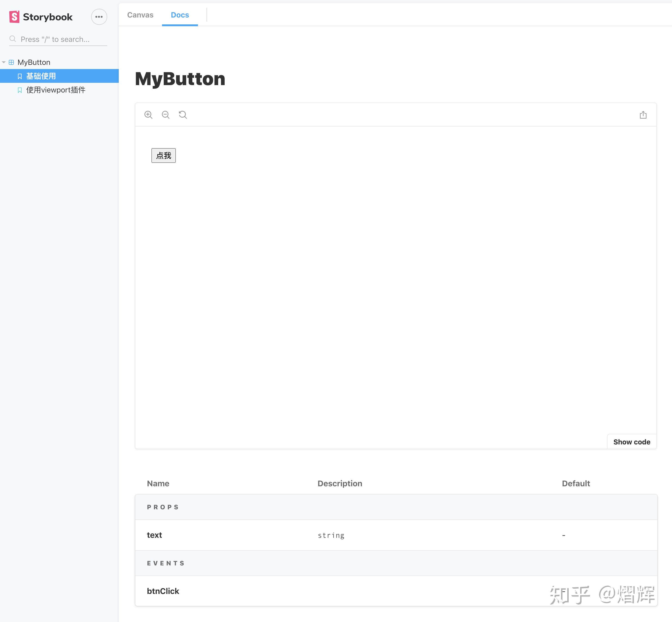Stay on the Docs tab
672x622 pixels.
pyautogui.click(x=180, y=15)
